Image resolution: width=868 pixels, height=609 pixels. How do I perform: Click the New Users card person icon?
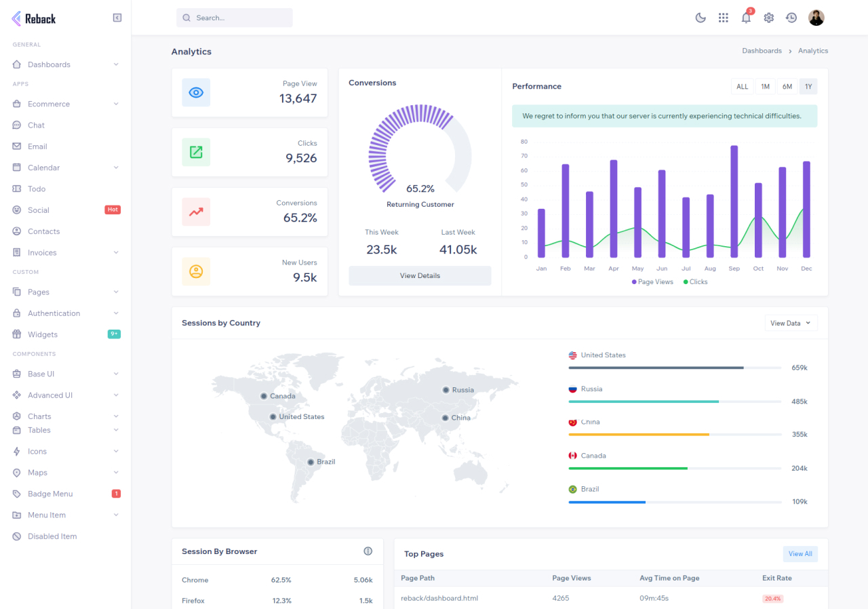[x=196, y=271]
